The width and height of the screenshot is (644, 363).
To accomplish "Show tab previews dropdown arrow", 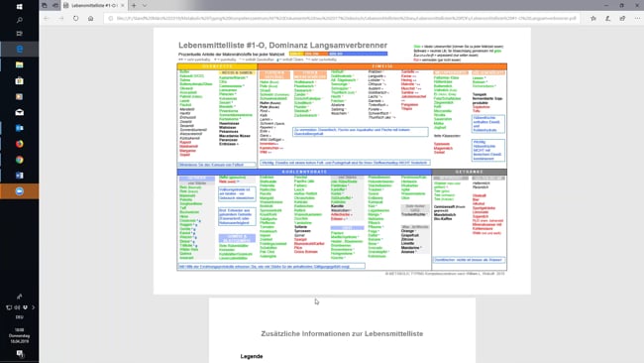I will coord(145,6).
